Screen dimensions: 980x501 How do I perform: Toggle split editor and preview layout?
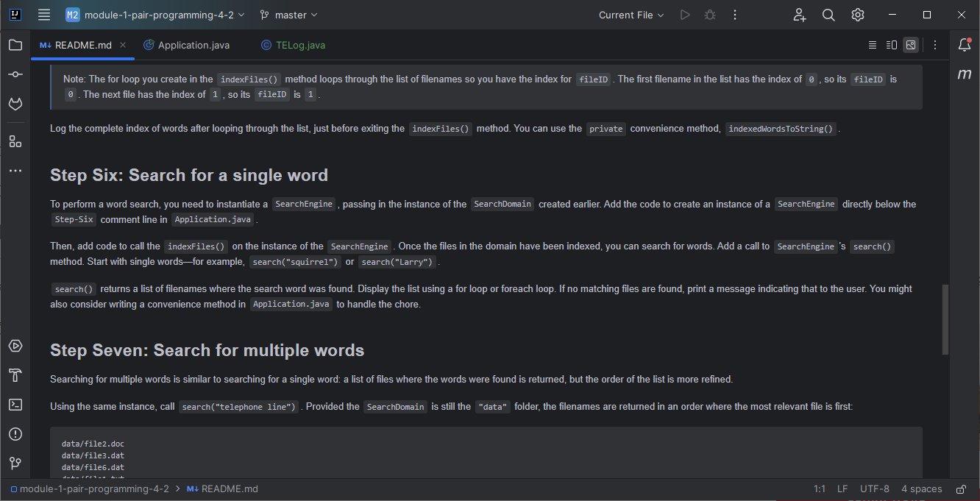click(891, 45)
